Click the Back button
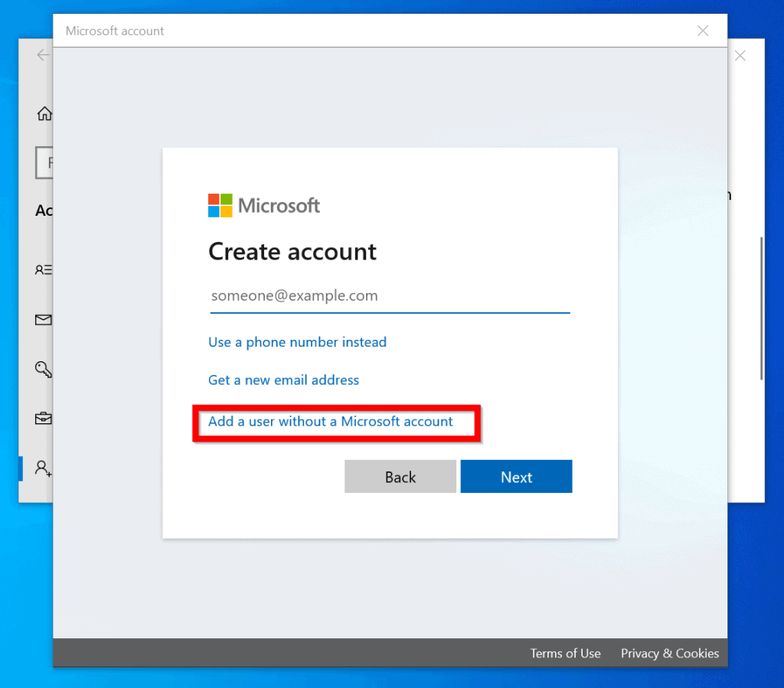The image size is (784, 688). tap(400, 477)
